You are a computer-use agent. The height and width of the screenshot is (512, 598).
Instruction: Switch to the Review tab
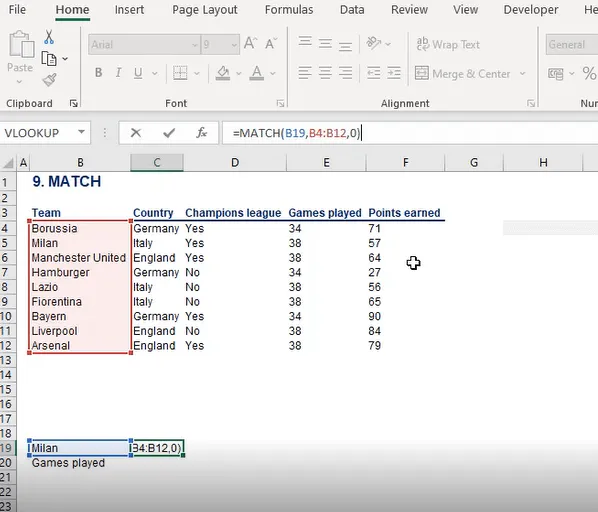coord(409,10)
